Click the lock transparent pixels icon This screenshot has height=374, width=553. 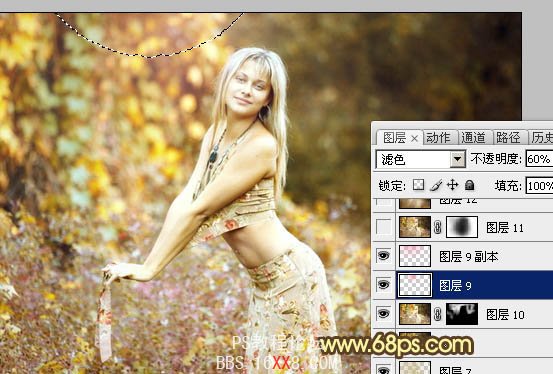(x=418, y=185)
